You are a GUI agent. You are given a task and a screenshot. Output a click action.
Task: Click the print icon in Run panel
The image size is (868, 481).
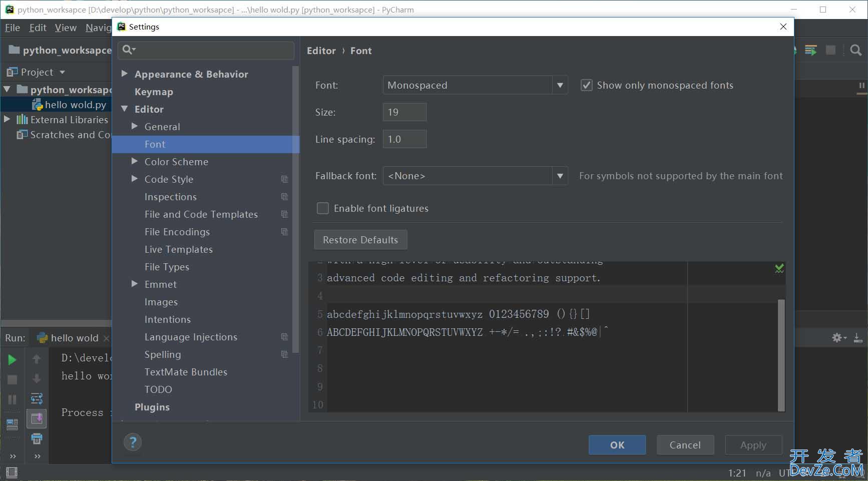click(x=37, y=439)
